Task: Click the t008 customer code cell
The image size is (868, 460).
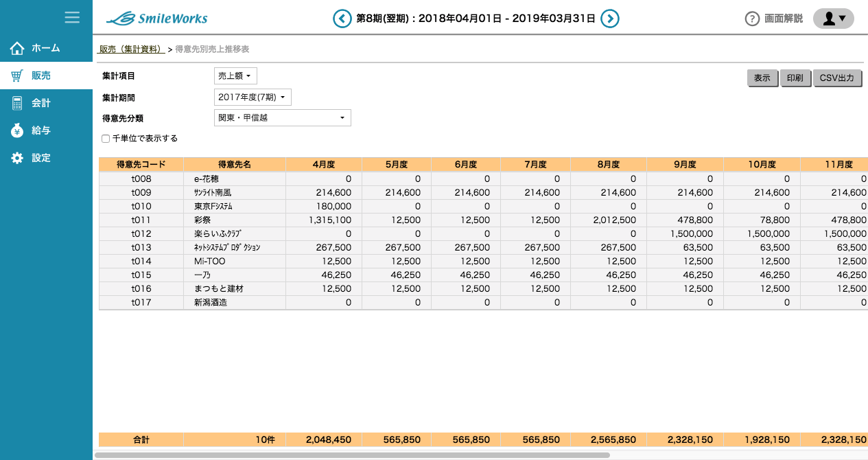Action: 141,179
